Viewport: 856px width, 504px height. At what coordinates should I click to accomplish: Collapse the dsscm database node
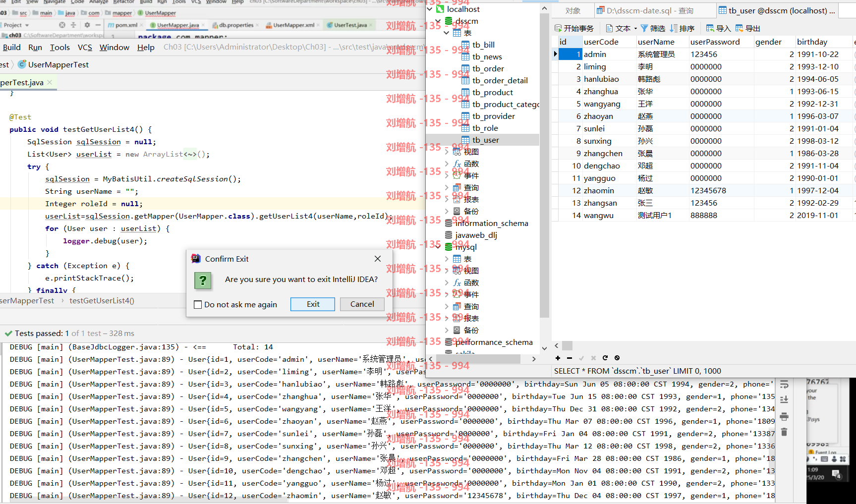438,21
